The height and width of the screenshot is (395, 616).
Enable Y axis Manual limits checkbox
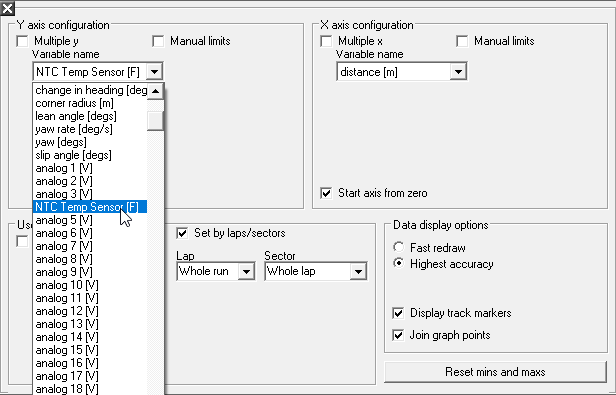point(158,41)
